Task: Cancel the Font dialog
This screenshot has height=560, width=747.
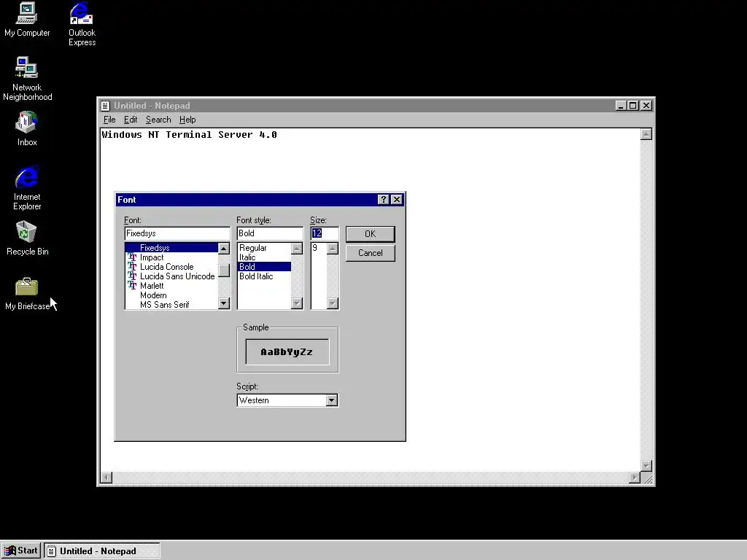Action: pyautogui.click(x=370, y=253)
